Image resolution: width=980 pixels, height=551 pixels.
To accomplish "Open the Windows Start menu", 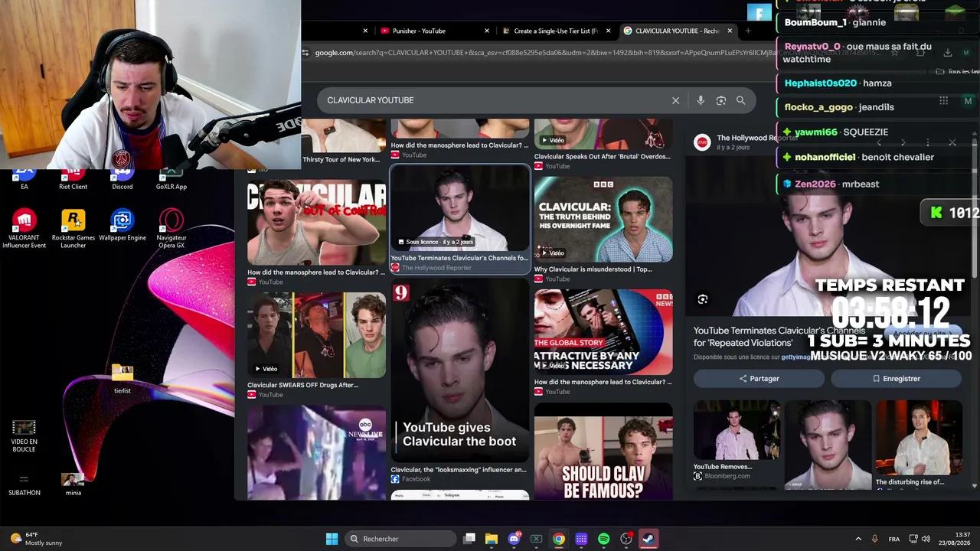I will pos(332,539).
